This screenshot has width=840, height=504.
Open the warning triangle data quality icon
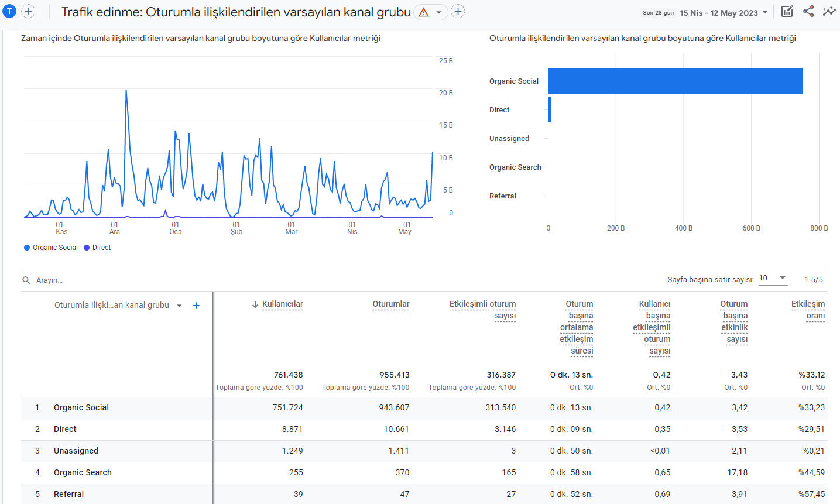(424, 12)
